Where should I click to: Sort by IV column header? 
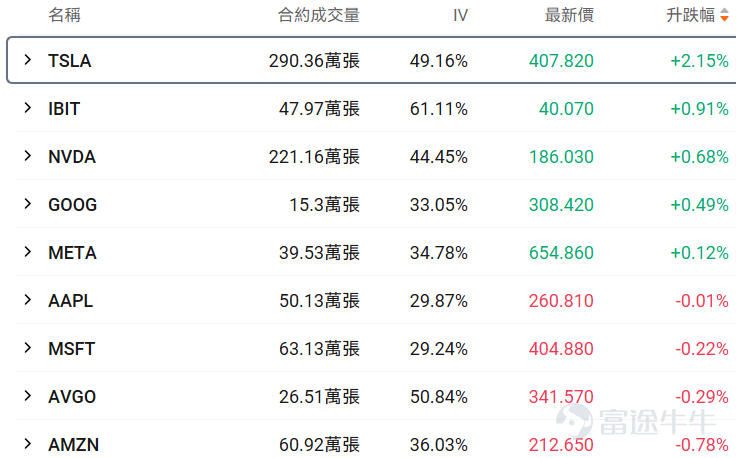pyautogui.click(x=460, y=15)
